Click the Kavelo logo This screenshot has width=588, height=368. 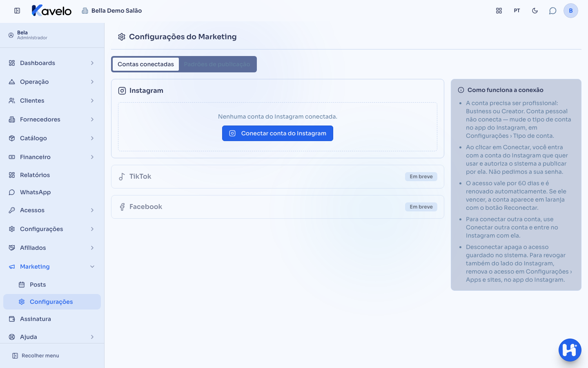51,11
